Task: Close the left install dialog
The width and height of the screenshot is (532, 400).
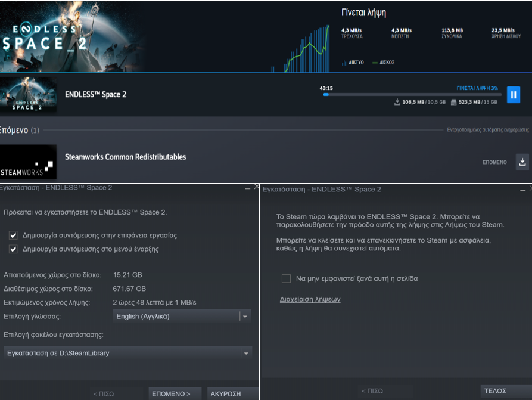Action: pos(257,187)
